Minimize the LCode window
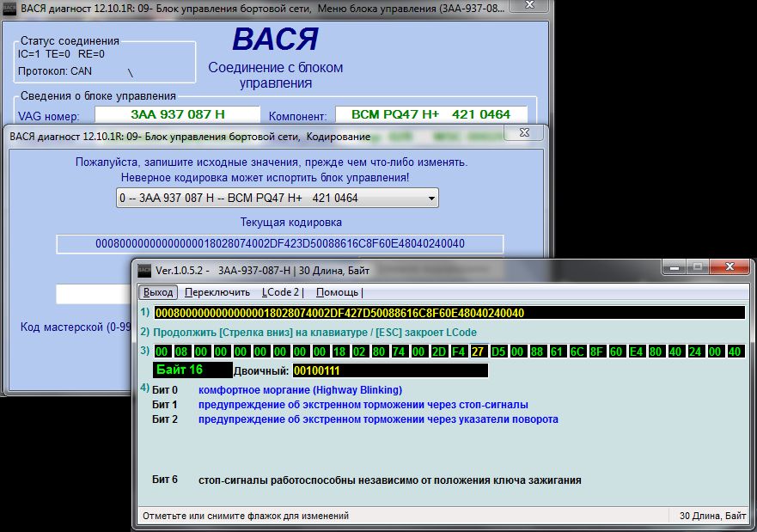This screenshot has height=532, width=757. [x=675, y=266]
